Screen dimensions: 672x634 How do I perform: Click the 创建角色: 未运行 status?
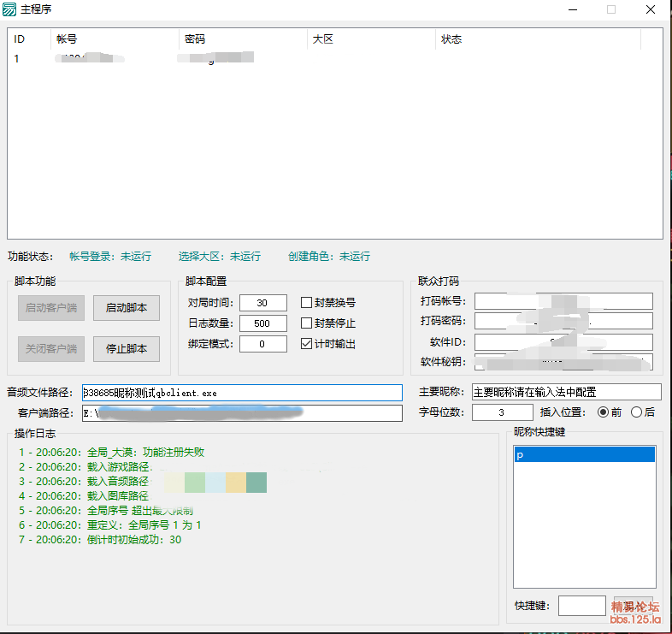click(329, 257)
